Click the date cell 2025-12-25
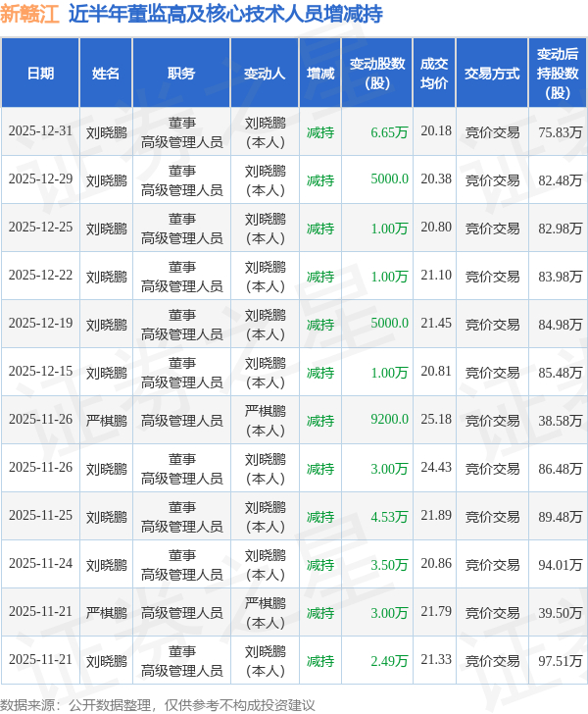The height and width of the screenshot is (714, 588). tap(40, 228)
